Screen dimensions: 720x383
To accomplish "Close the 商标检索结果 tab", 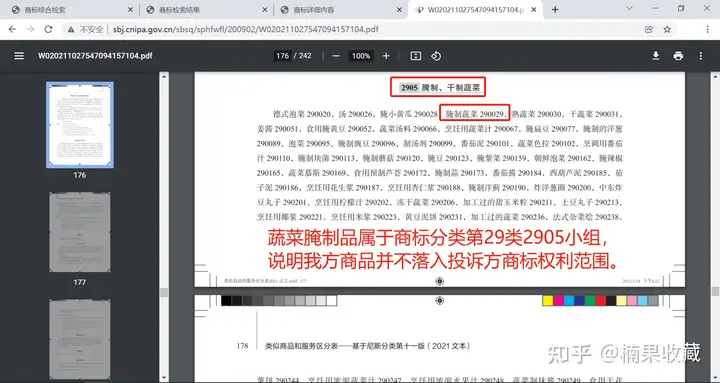I will tap(265, 10).
